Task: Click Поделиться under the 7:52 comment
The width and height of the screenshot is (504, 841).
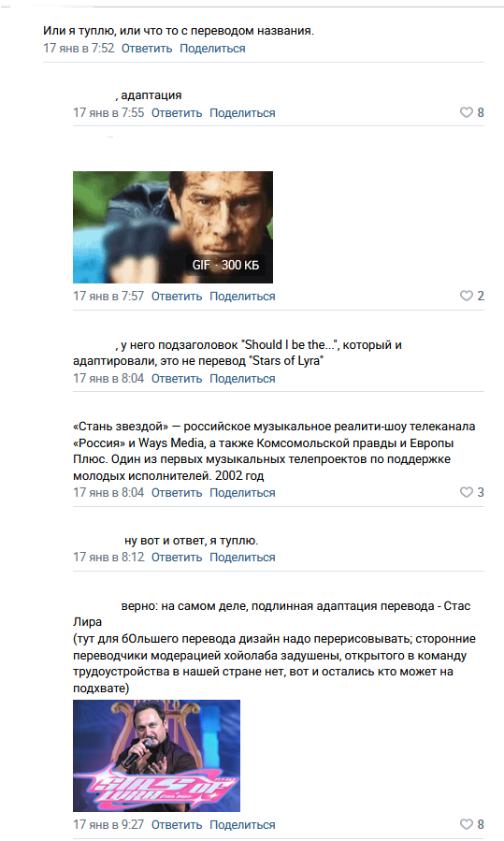Action: pyautogui.click(x=212, y=49)
